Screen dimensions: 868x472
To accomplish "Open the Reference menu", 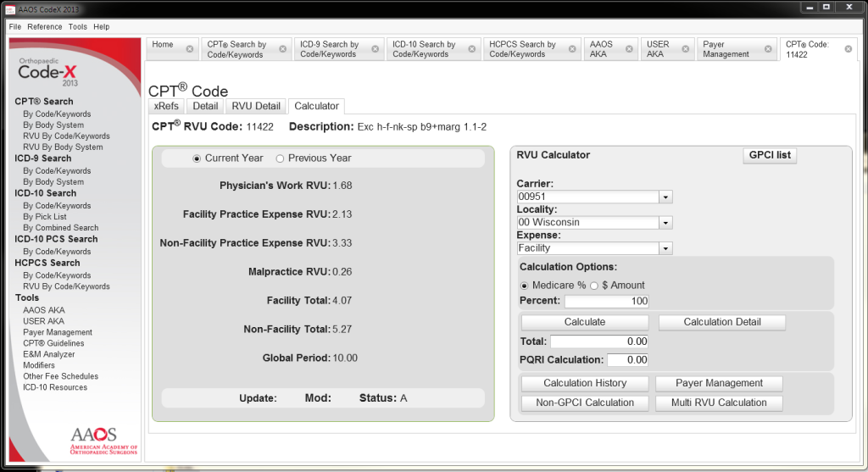I will (45, 26).
